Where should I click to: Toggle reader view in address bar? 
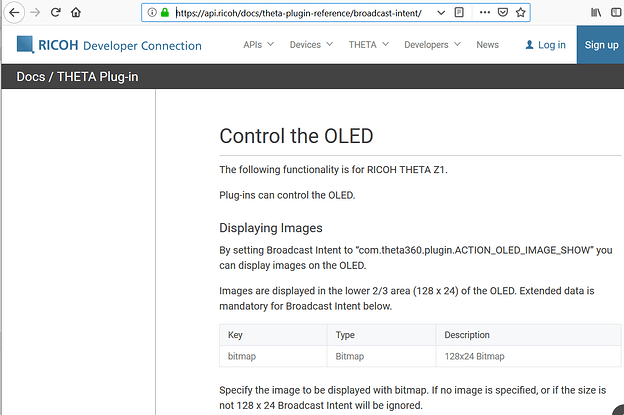[459, 14]
